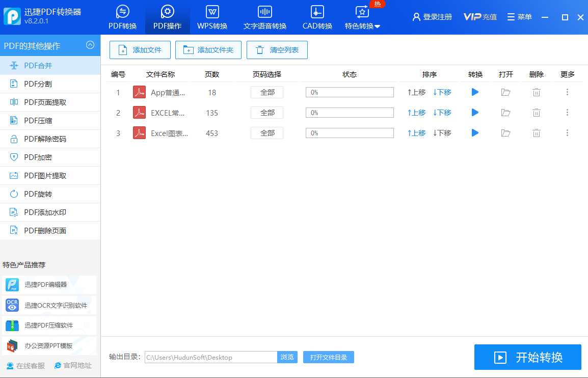Open 迅捷OCR文字识别软件 recommendation

[x=49, y=305]
